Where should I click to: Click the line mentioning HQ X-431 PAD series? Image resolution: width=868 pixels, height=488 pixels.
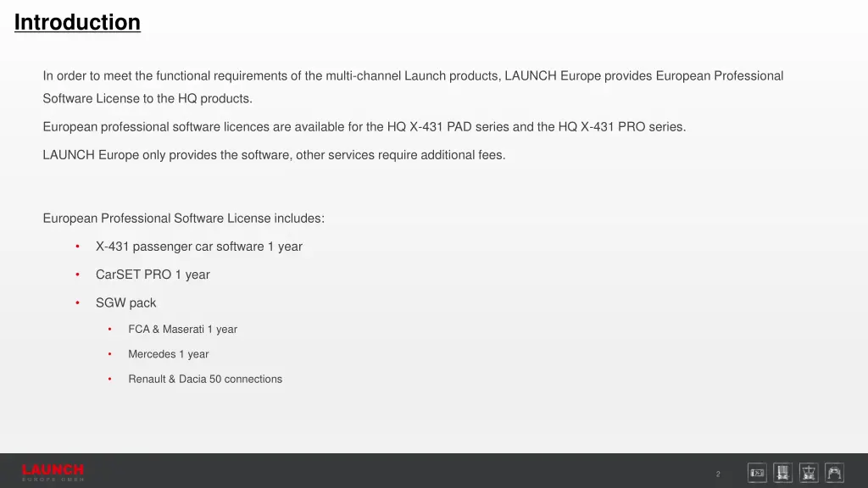[364, 127]
